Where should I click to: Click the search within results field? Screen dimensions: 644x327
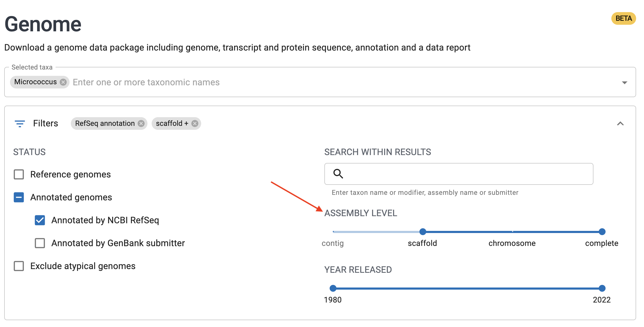coord(459,174)
